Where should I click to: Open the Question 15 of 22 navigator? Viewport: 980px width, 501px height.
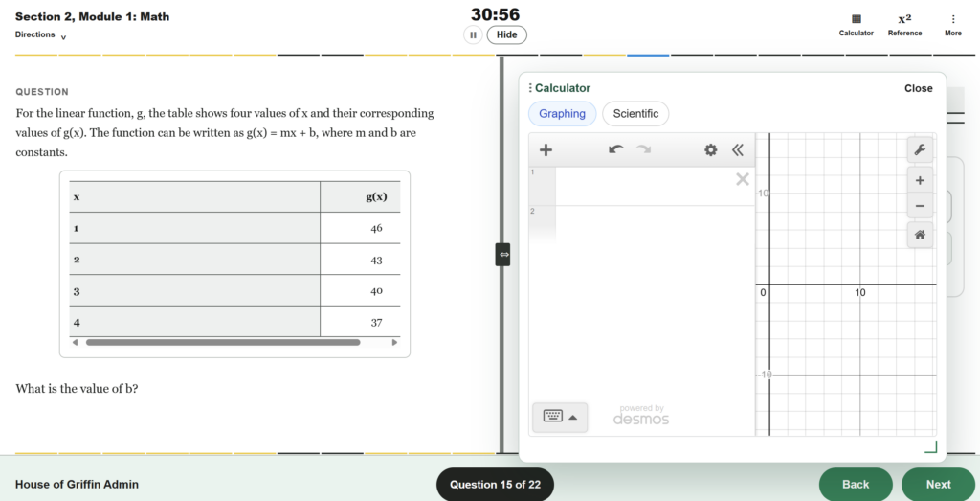pyautogui.click(x=495, y=484)
